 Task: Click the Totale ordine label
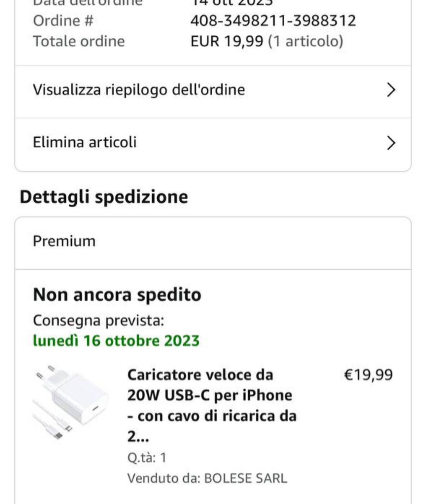click(x=79, y=42)
